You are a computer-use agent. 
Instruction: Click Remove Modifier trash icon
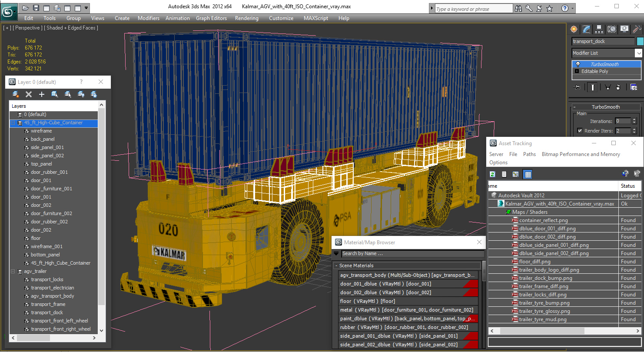tap(618, 87)
